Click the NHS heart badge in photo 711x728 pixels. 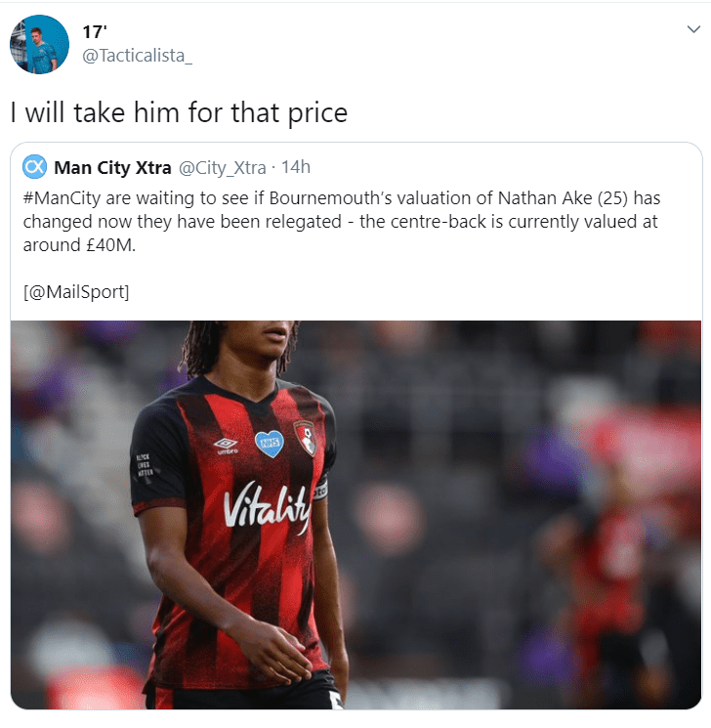point(270,444)
